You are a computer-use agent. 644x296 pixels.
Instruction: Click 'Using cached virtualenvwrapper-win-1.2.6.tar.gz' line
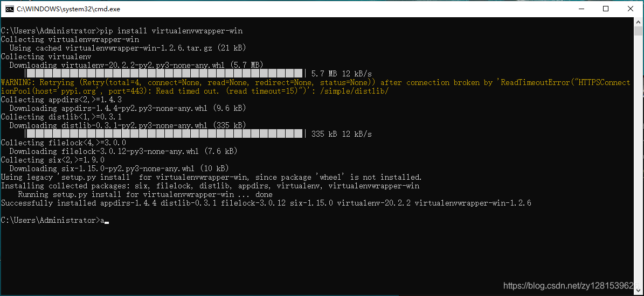point(128,48)
